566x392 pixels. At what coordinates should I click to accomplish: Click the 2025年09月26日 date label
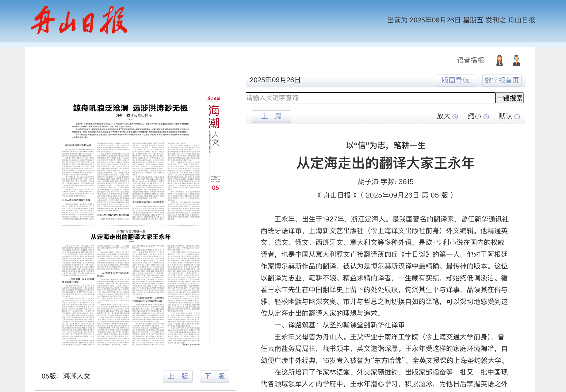275,80
